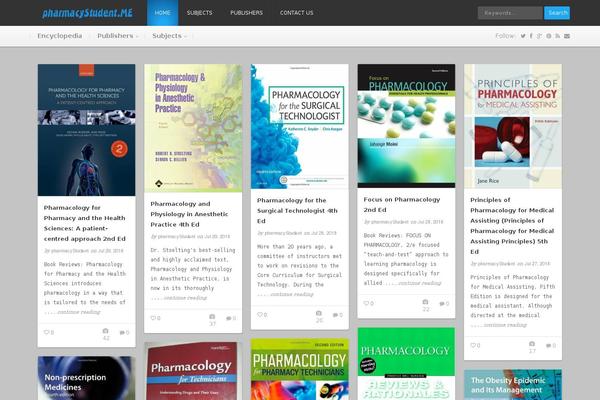Expand the Publishers dropdown in secondary bar
The image size is (600, 400).
click(x=117, y=36)
